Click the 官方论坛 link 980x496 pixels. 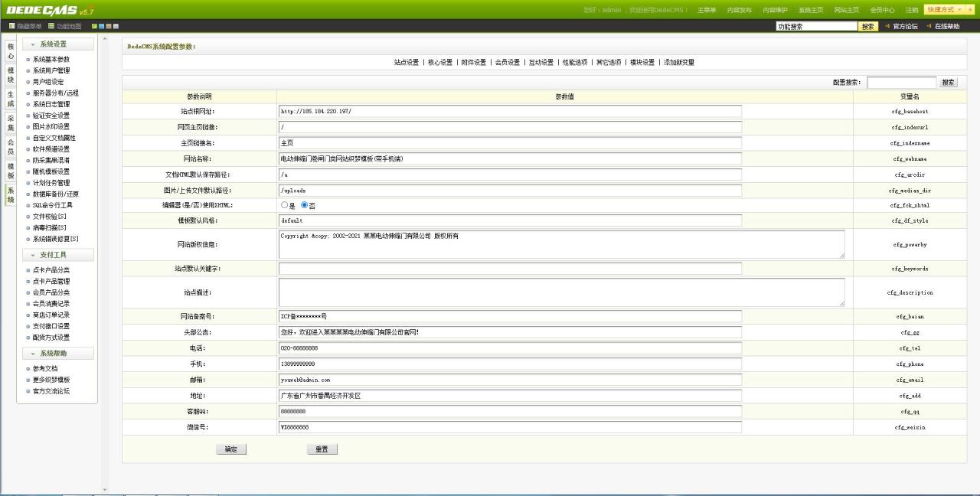click(x=905, y=26)
